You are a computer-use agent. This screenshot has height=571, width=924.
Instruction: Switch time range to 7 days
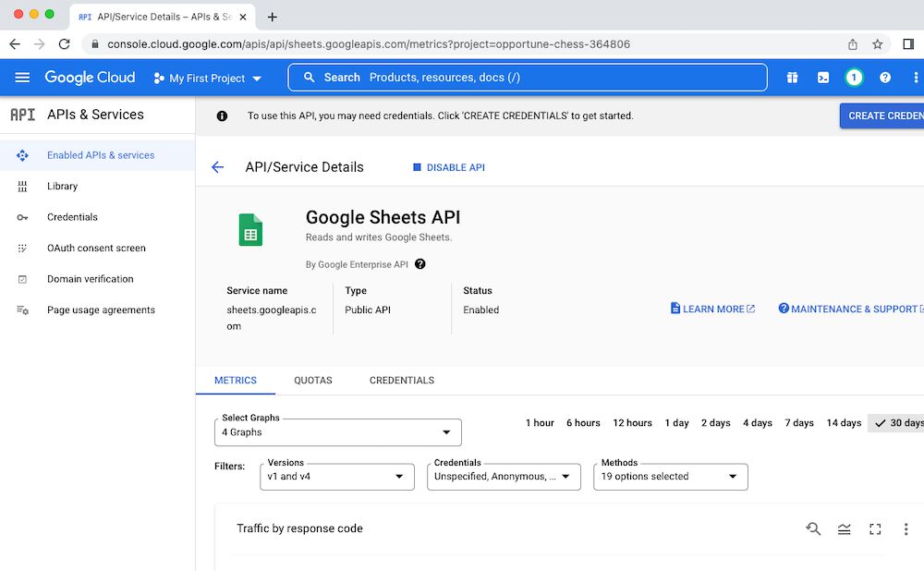pos(798,422)
